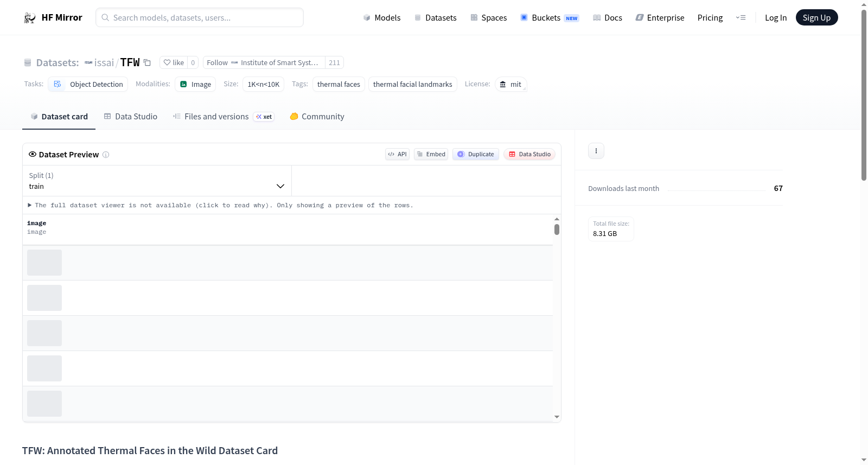
Task: Click the preview table scroll down arrow
Action: pos(557,417)
